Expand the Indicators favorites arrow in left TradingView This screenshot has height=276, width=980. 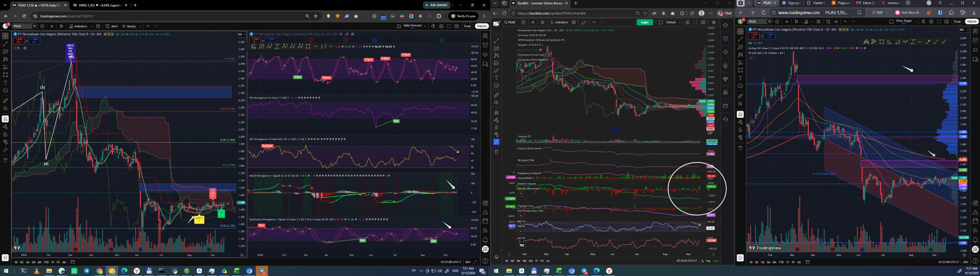click(91, 26)
